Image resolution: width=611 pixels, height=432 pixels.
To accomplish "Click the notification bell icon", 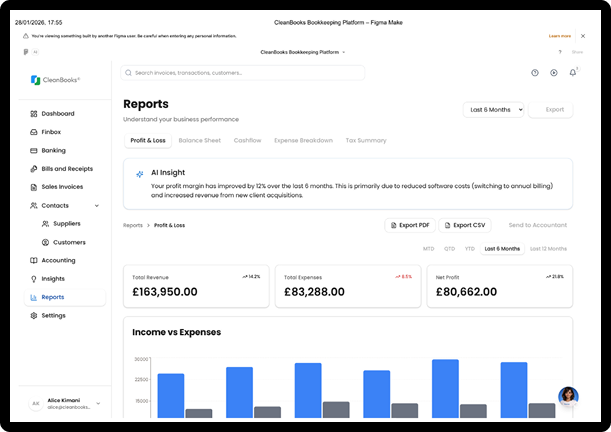I will (573, 73).
